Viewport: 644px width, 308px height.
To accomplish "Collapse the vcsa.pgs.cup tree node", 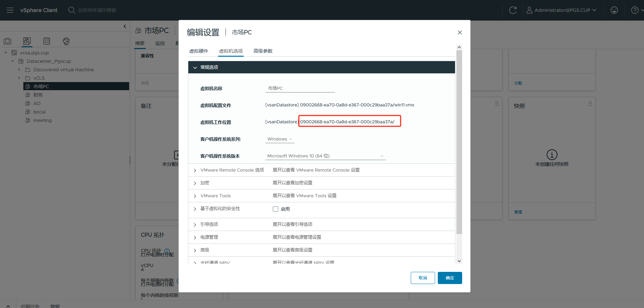I will pos(6,53).
